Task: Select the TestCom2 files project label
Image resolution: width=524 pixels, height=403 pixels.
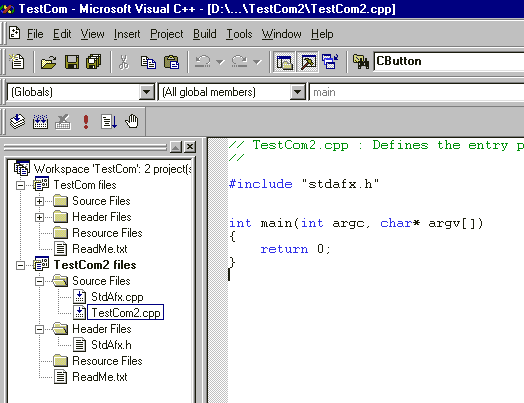Action: (95, 265)
